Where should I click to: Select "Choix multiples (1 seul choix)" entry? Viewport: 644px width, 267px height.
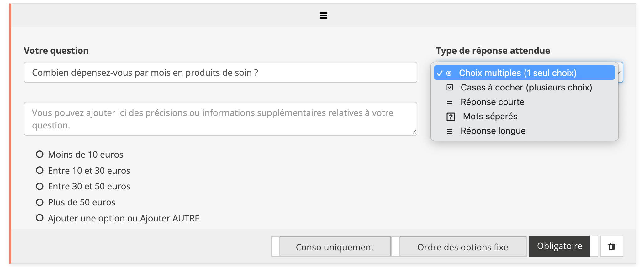[x=517, y=73]
